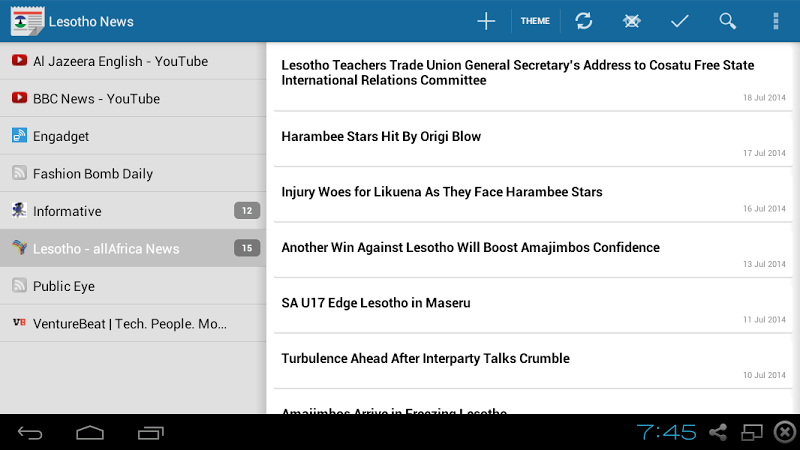800x450 pixels.
Task: Open the Harambee Stars Hit By Origi Blow article
Action: 381,137
